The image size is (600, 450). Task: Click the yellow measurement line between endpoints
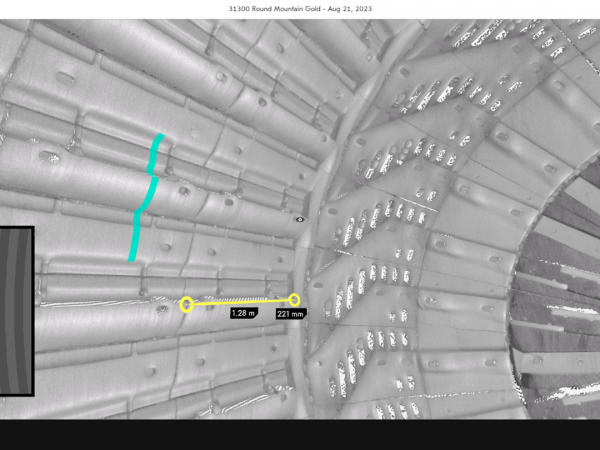coord(240,301)
